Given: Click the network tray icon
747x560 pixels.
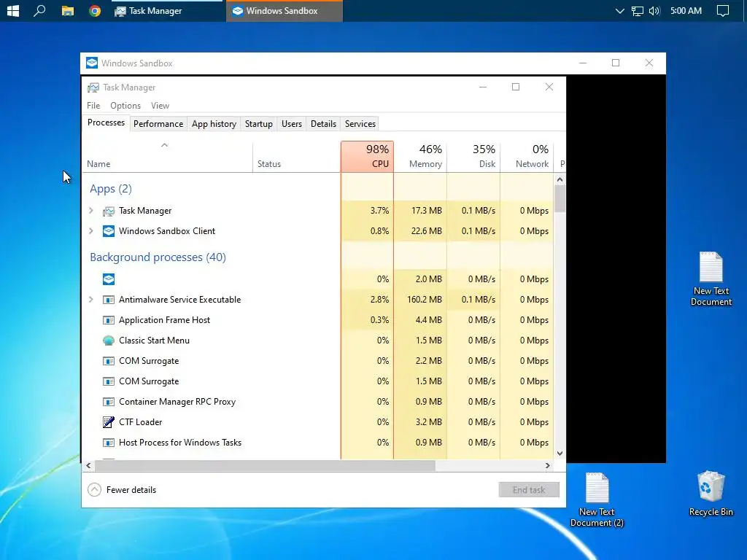Looking at the screenshot, I should [x=637, y=10].
